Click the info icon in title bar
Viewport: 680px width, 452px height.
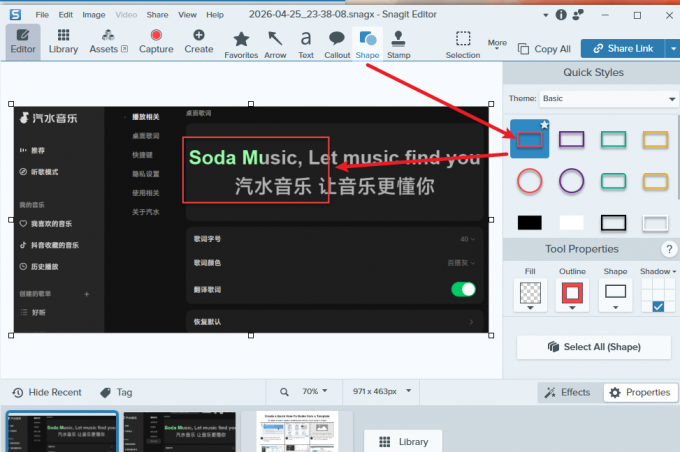[x=561, y=15]
